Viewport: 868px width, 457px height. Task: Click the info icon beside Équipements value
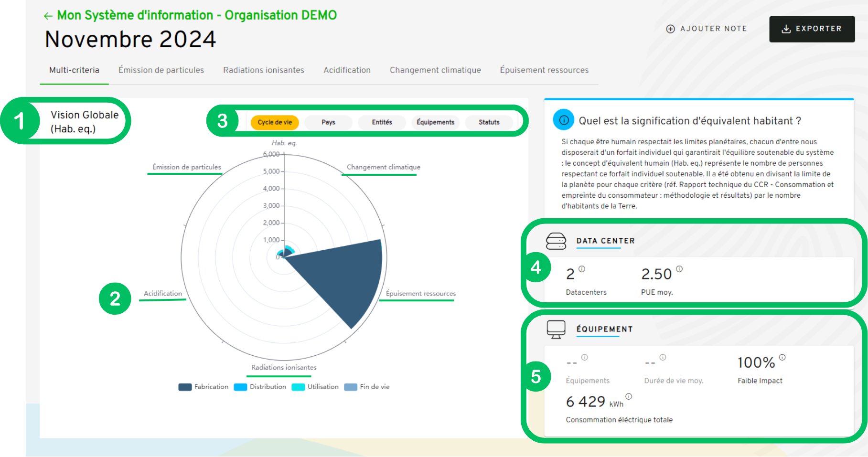584,357
